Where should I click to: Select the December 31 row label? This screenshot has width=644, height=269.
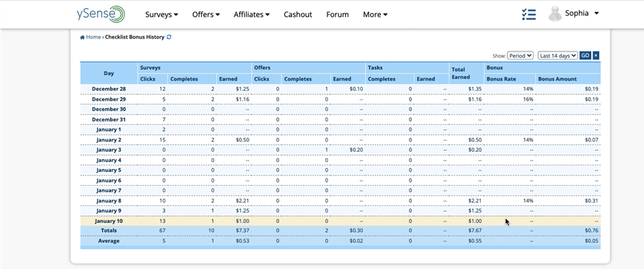[x=109, y=119]
